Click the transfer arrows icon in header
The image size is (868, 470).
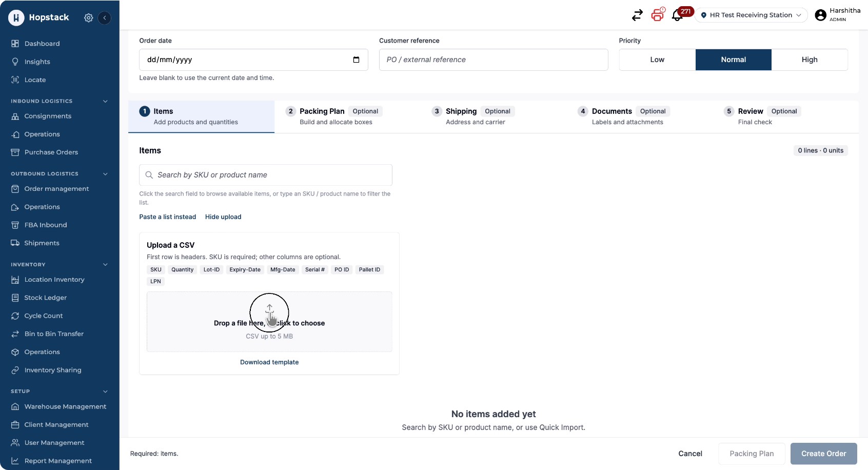click(x=637, y=15)
